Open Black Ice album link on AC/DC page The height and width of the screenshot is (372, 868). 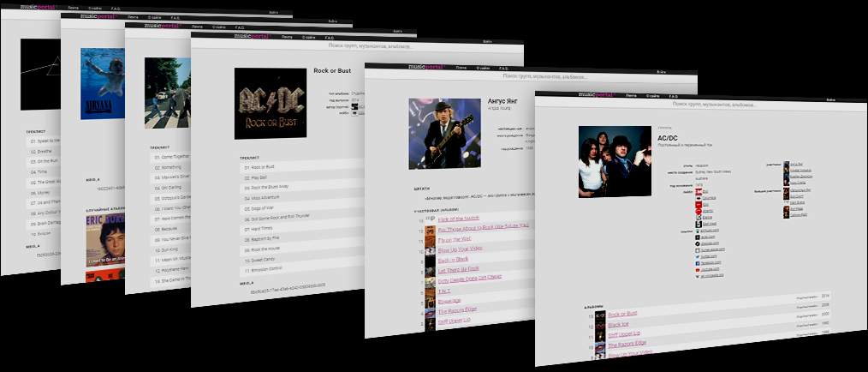point(618,325)
